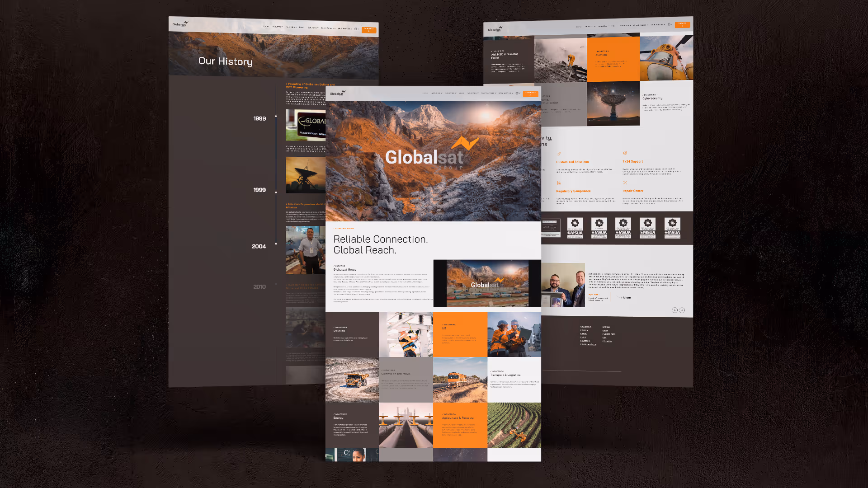Expand the About Us menu on the right industries page

590,26
